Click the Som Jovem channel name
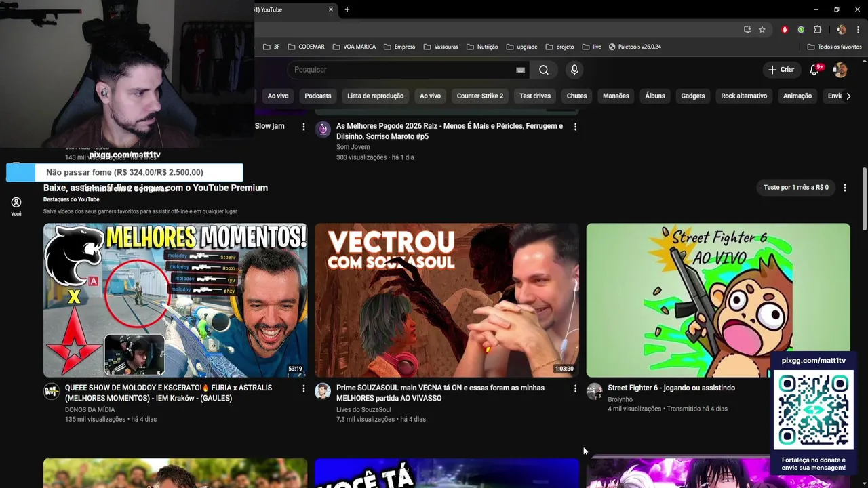Image resolution: width=868 pixels, height=488 pixels. [x=353, y=147]
